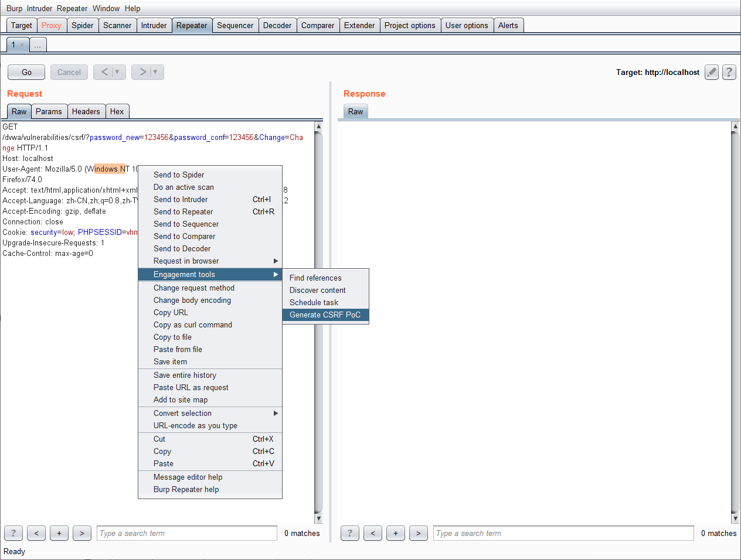Click the help icon beside Response search box
The width and height of the screenshot is (741, 560).
coord(350,533)
